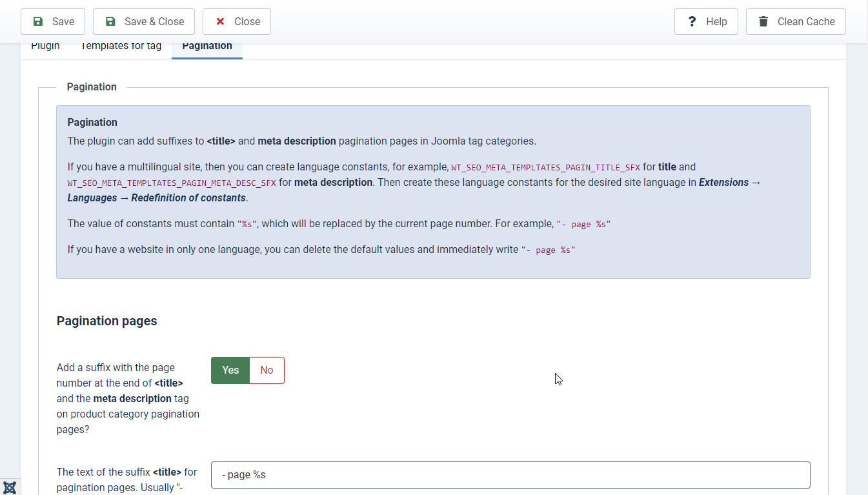Disable the page number suffix with No

point(267,370)
